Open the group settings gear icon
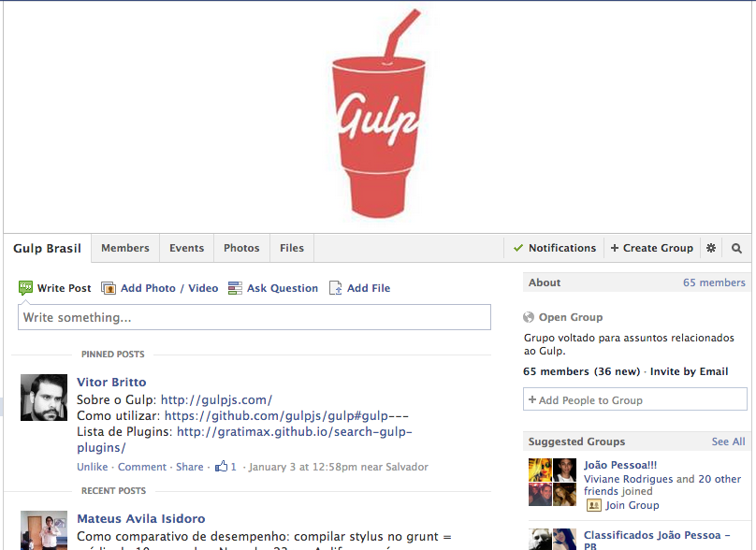 [x=711, y=248]
